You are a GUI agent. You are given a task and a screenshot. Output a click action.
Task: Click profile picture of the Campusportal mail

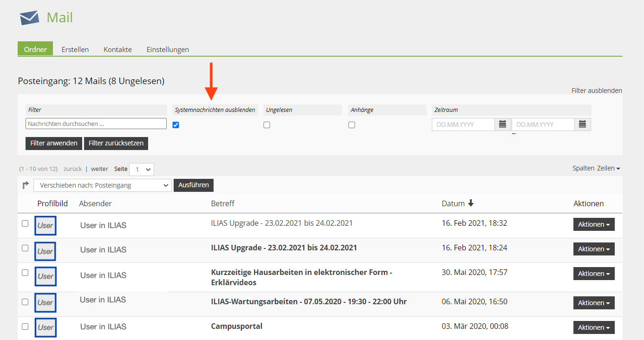click(x=46, y=327)
